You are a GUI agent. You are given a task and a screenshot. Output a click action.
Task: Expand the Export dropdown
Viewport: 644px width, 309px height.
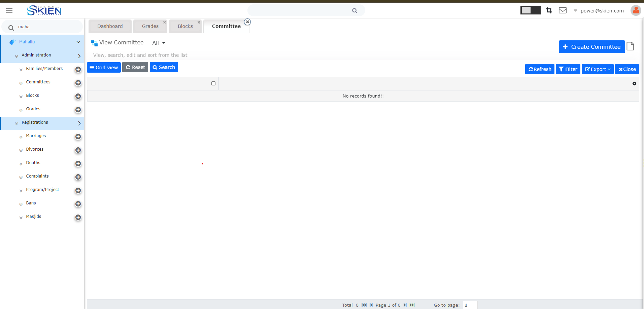tap(598, 69)
